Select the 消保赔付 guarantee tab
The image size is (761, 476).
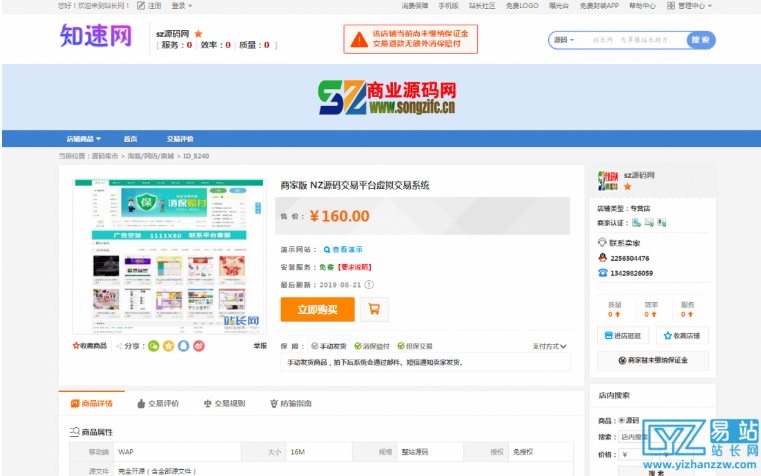(372, 346)
